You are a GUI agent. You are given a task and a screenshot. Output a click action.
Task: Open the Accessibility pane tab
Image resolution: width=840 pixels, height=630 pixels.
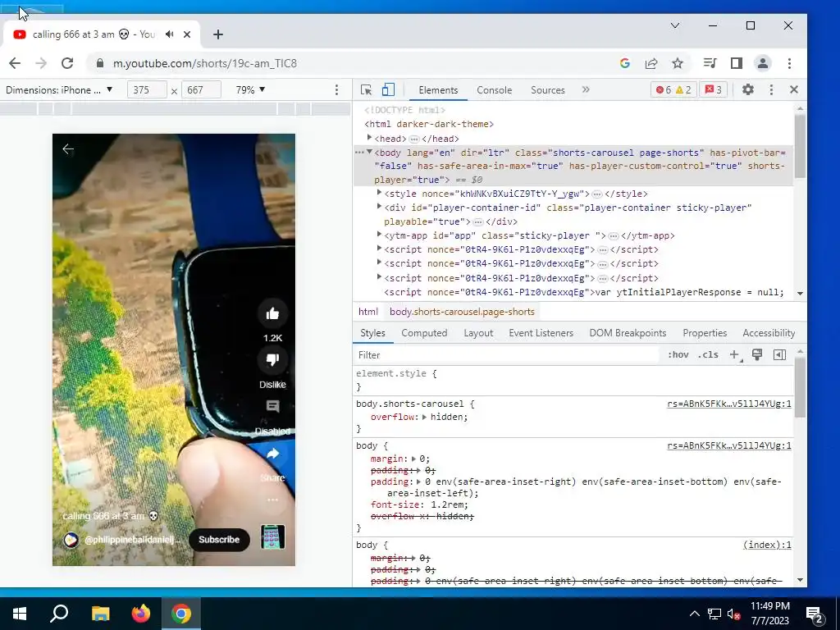tap(769, 333)
